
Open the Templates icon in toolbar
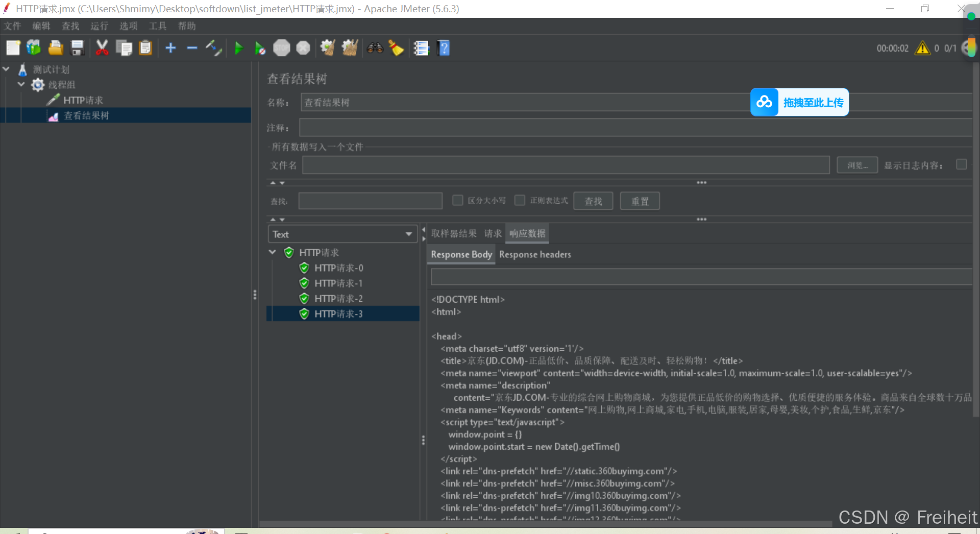34,48
